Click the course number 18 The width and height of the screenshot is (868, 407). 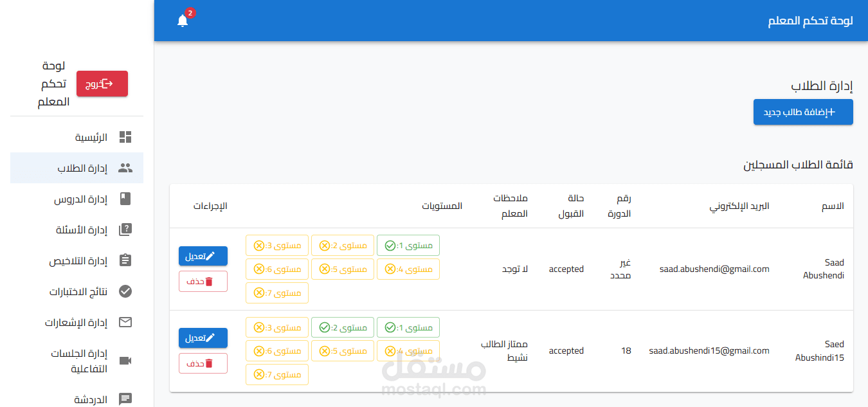pyautogui.click(x=626, y=350)
